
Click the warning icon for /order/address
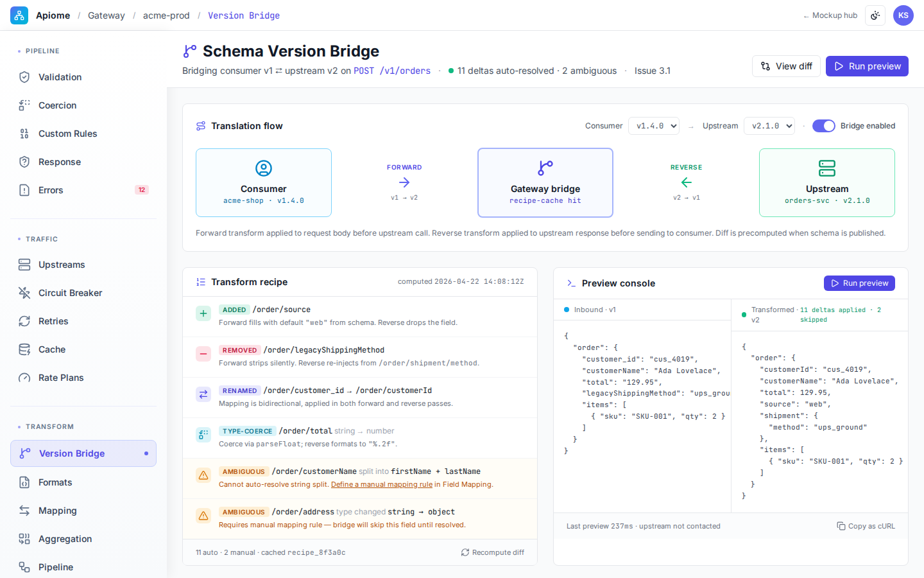click(203, 516)
